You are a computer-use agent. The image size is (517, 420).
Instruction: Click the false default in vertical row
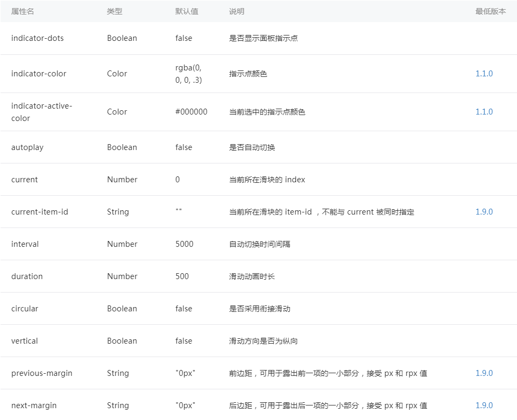tap(183, 341)
